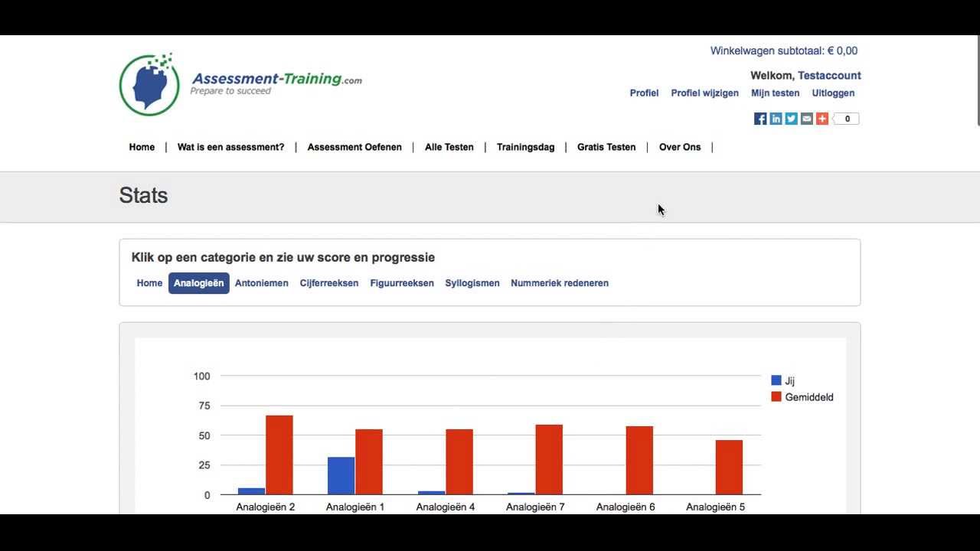The height and width of the screenshot is (551, 980).
Task: Click the 'Gemiddeld' legend text
Action: pyautogui.click(x=809, y=397)
